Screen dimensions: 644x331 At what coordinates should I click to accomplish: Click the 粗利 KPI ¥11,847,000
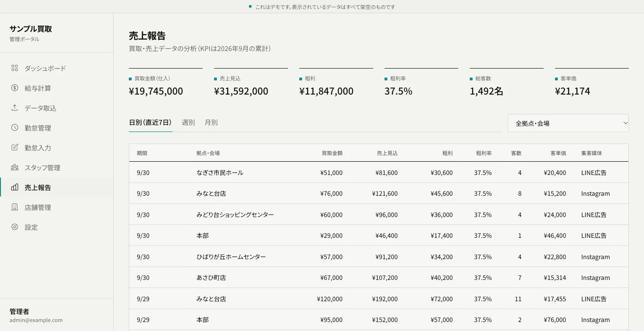[x=326, y=91]
